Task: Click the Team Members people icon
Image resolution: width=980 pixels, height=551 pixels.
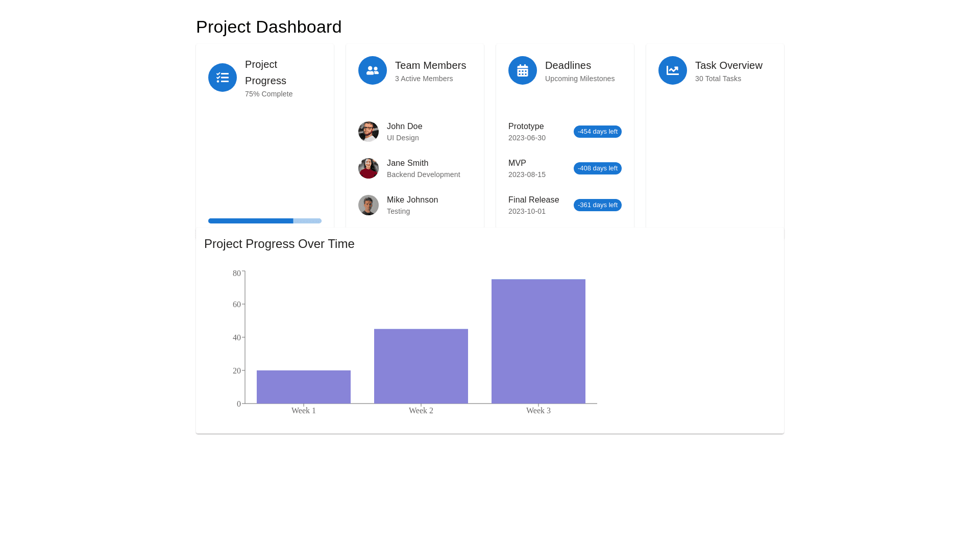Action: coord(373,70)
